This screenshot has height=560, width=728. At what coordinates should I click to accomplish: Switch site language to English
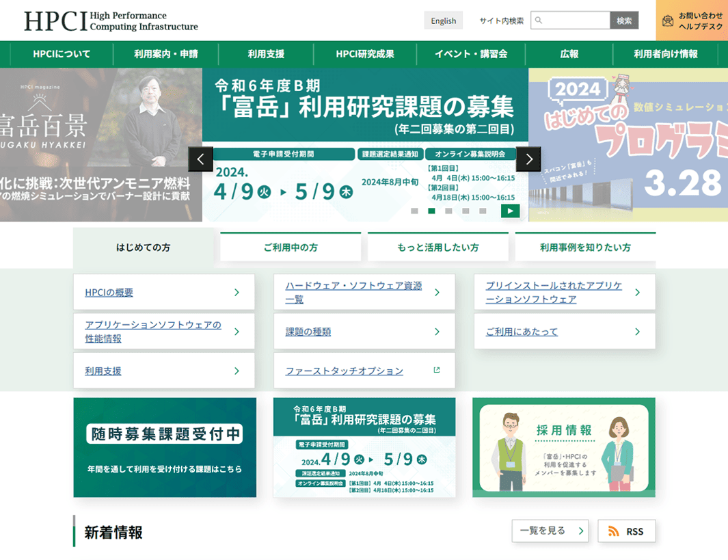444,21
